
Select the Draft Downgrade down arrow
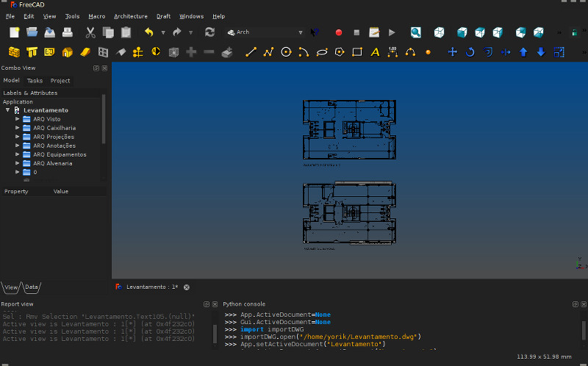(541, 52)
